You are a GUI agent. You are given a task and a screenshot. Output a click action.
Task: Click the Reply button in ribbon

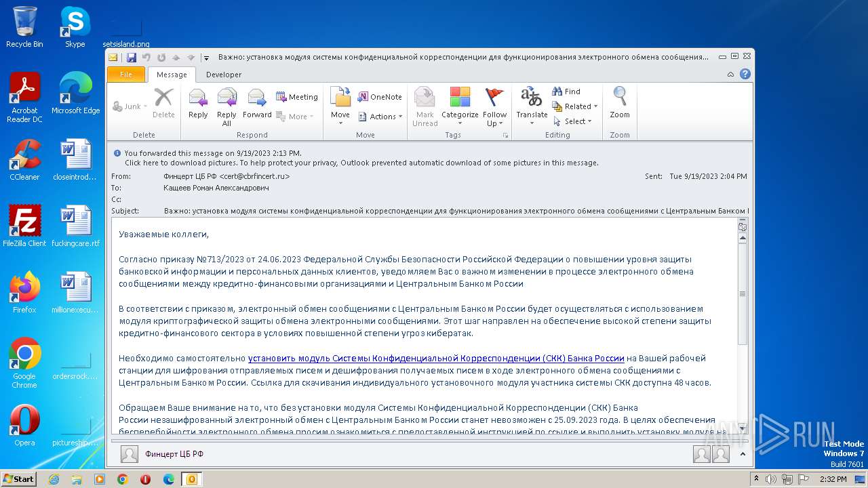pyautogui.click(x=198, y=106)
